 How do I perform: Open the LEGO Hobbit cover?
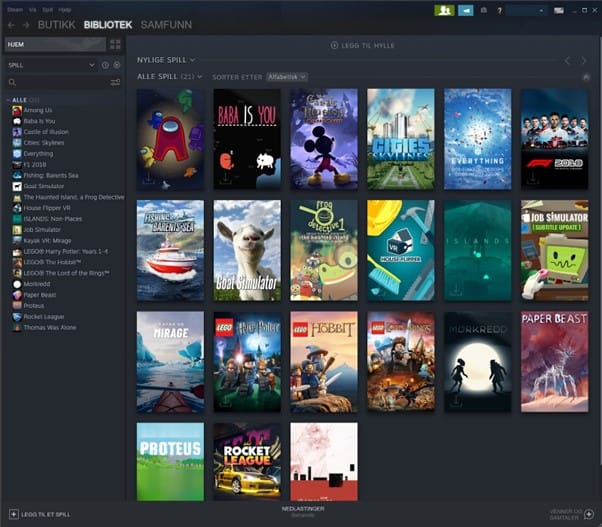click(x=324, y=362)
